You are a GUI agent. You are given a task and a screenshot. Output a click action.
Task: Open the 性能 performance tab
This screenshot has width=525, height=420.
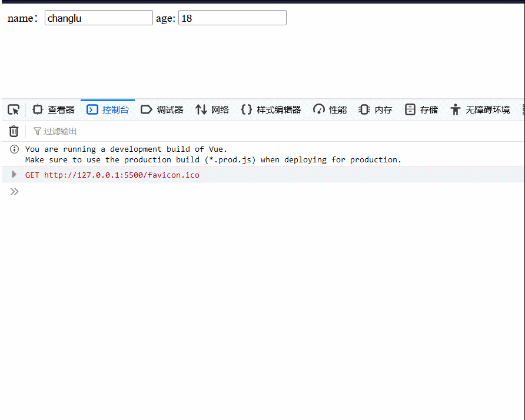coord(330,110)
